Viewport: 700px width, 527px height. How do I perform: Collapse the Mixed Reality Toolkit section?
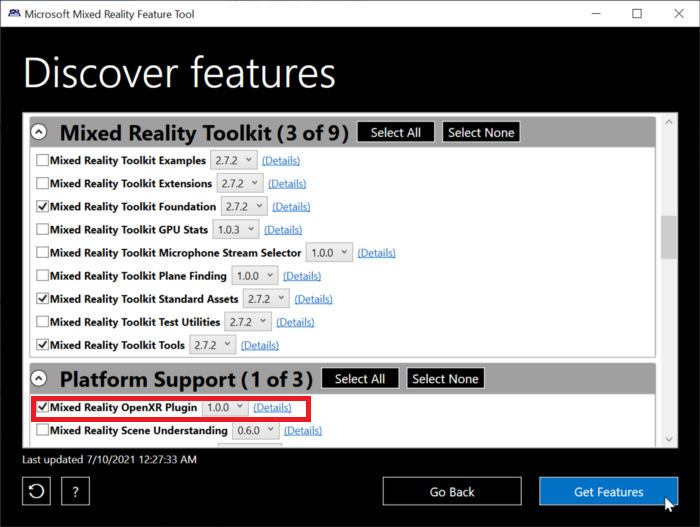tap(39, 132)
